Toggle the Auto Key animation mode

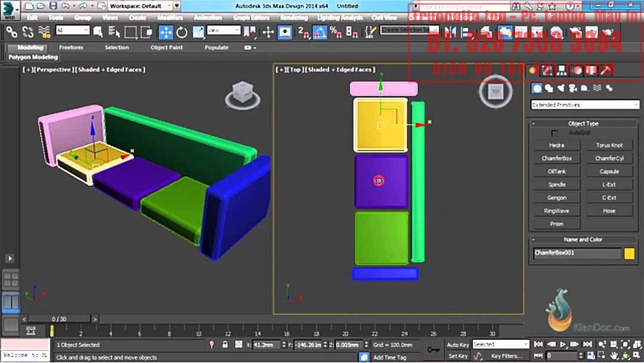pyautogui.click(x=457, y=344)
